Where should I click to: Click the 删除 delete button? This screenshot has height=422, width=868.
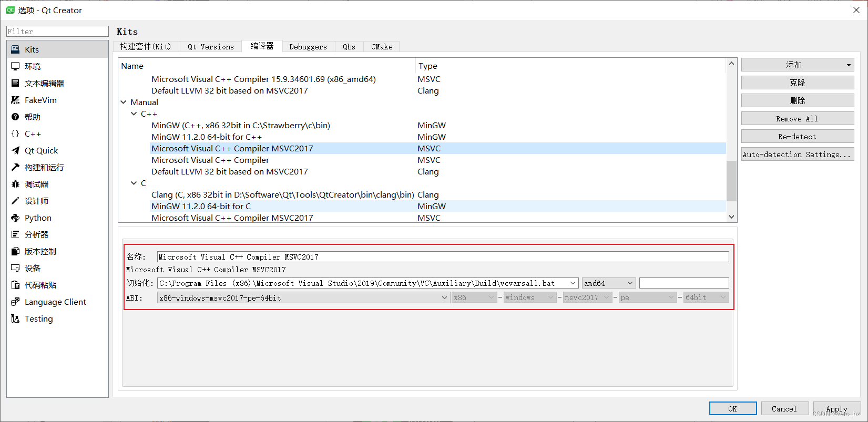click(798, 100)
